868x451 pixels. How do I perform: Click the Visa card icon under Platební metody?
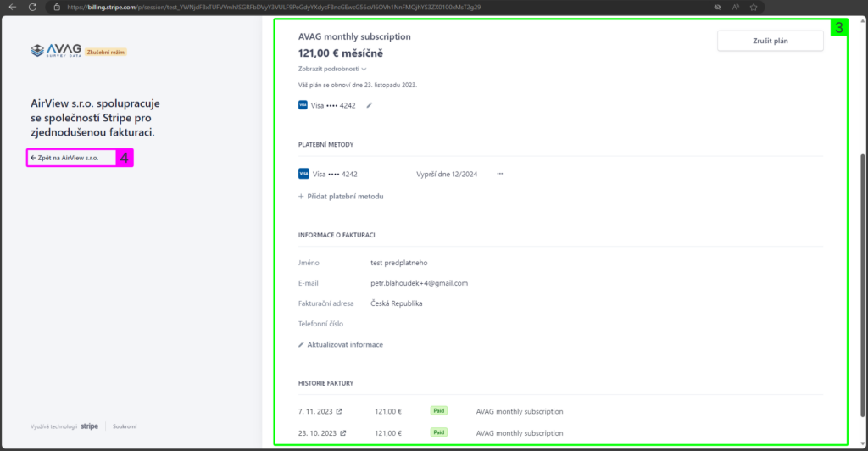tap(303, 174)
